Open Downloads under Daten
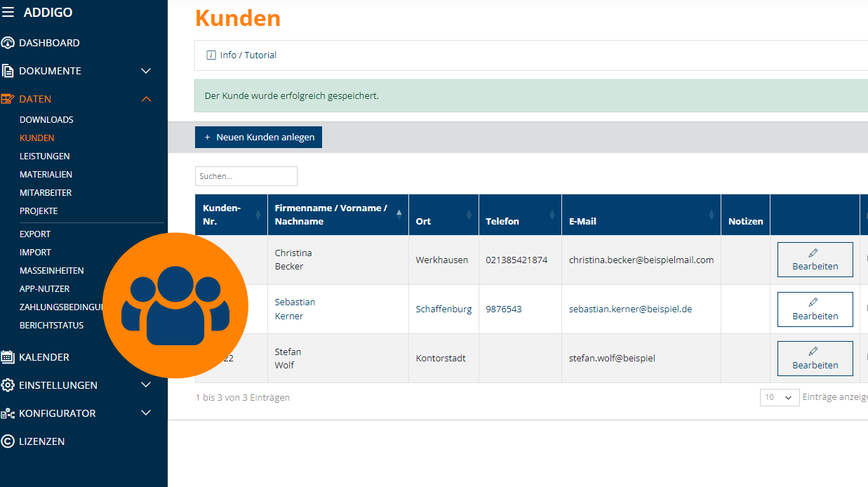Screen dimensions: 868x487 46,120
